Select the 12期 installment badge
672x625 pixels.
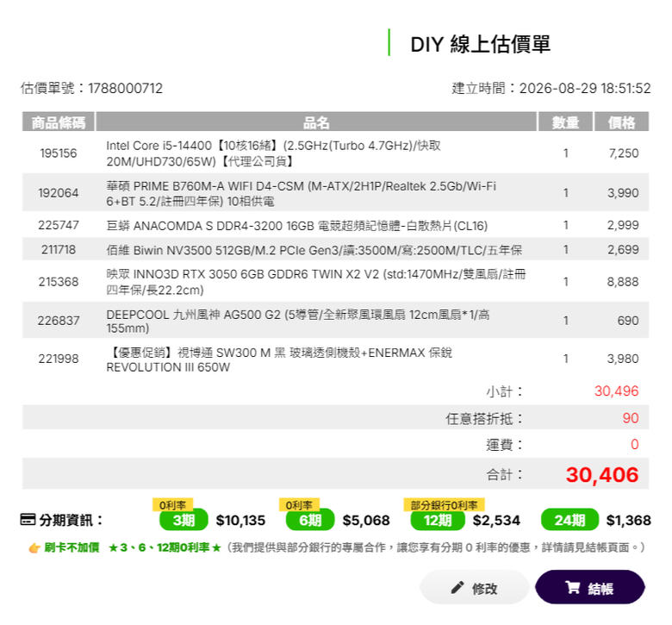pyautogui.click(x=438, y=520)
